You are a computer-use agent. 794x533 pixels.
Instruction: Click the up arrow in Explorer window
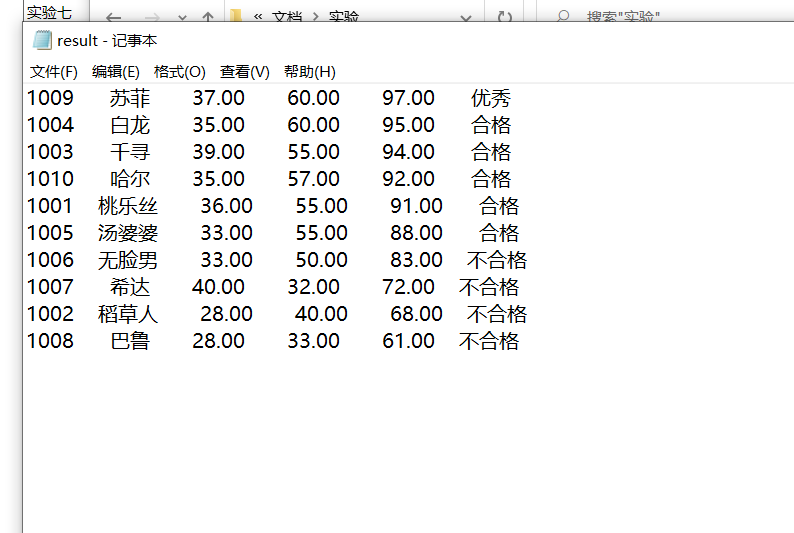208,17
